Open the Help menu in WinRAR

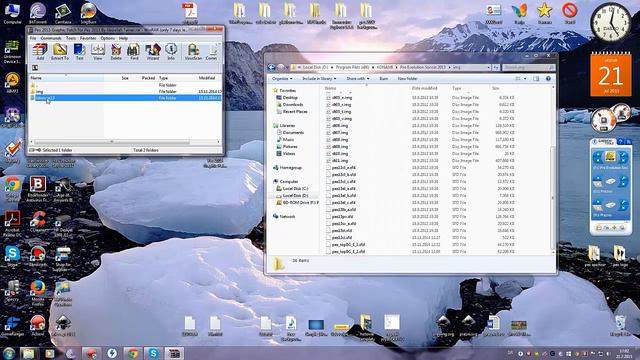[x=123, y=38]
